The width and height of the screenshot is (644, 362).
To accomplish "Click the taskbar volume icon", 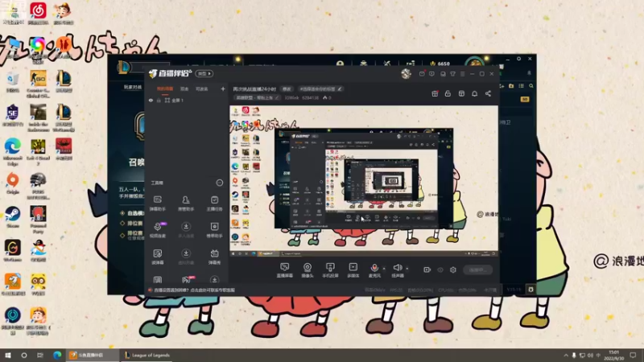I will 590,356.
